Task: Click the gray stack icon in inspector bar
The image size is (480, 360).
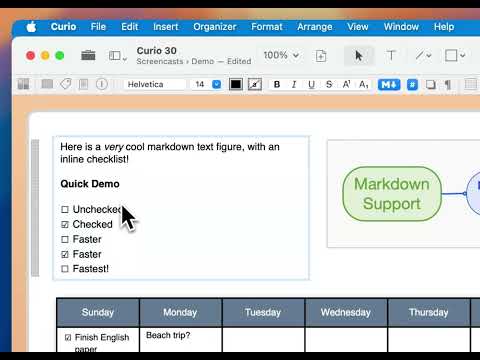Action: point(47,84)
